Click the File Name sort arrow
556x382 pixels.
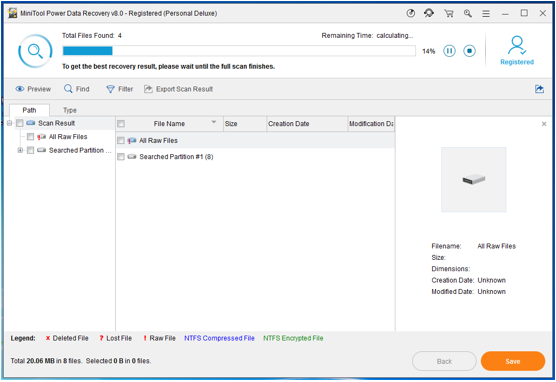[214, 122]
